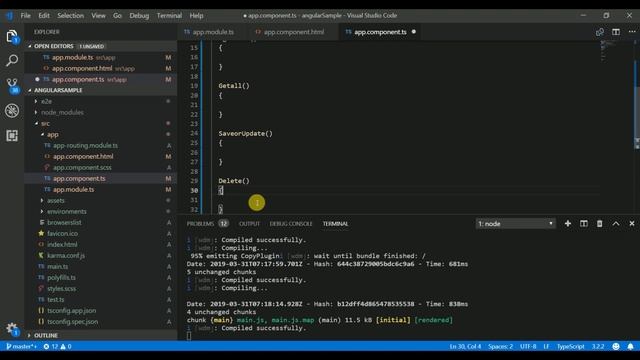The image size is (640, 360).
Task: Click the unsaved dot on app.component.ts tab
Action: pyautogui.click(x=413, y=32)
